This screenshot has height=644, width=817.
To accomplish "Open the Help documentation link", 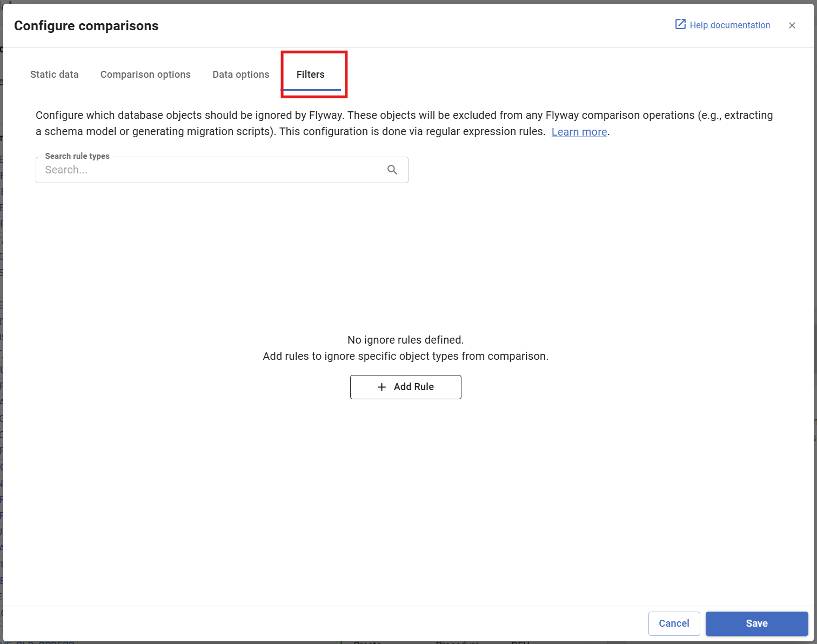I will point(729,25).
